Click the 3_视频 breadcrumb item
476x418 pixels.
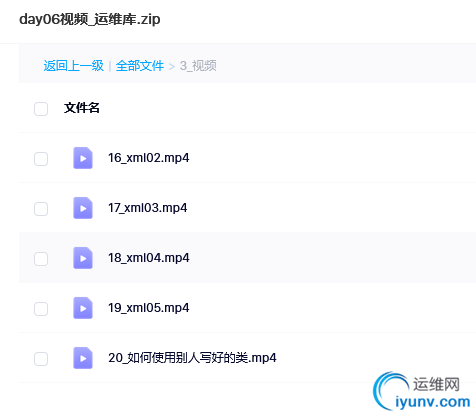click(198, 66)
